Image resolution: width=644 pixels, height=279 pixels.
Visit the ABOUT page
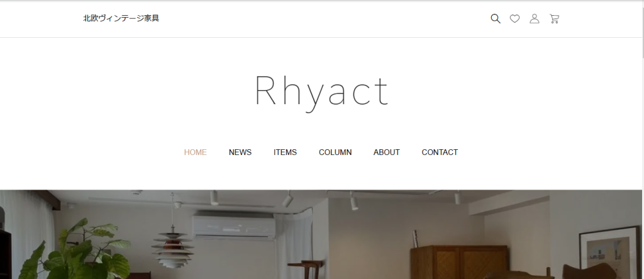(387, 152)
